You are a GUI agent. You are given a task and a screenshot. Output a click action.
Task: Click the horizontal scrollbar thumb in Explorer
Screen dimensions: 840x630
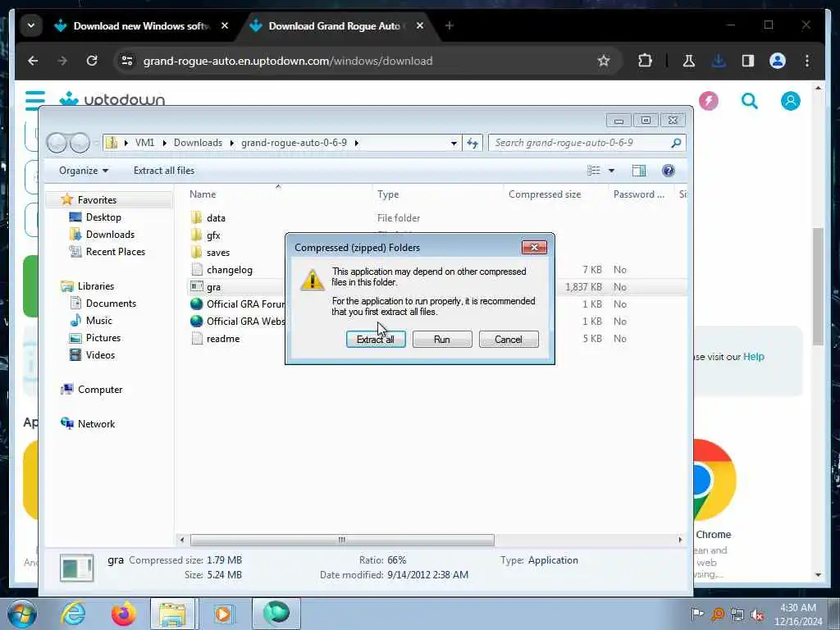coord(342,540)
